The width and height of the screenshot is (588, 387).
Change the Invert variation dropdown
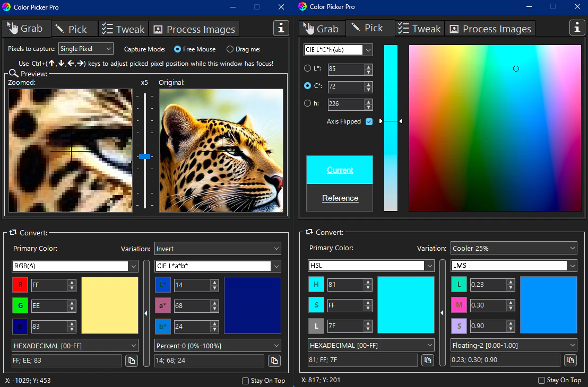(x=218, y=248)
